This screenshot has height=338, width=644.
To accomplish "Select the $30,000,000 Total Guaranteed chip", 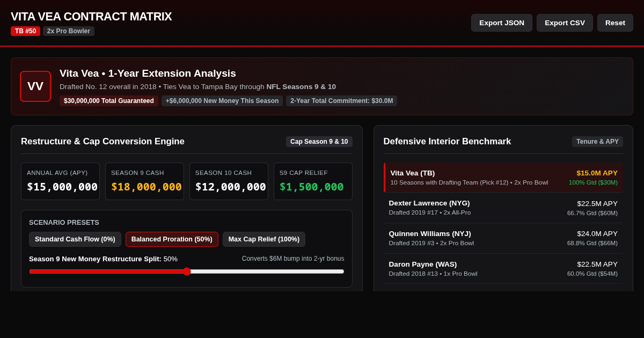I will [x=109, y=101].
